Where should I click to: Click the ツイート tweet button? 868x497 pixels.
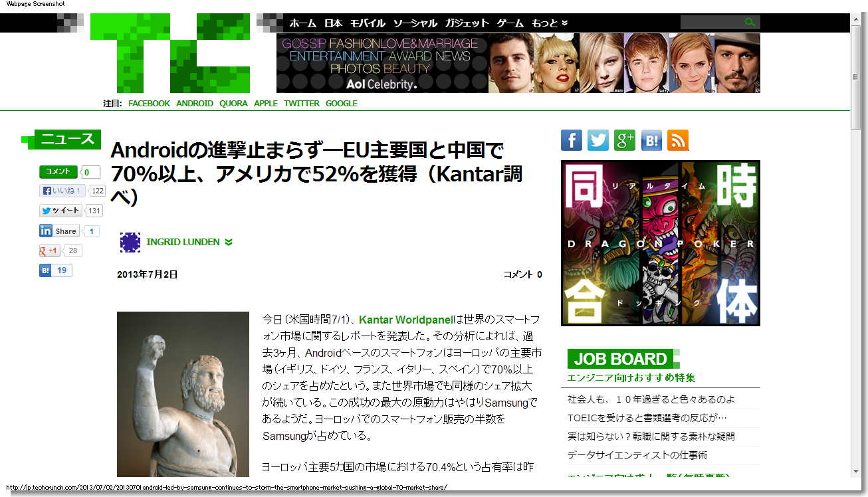tap(60, 211)
